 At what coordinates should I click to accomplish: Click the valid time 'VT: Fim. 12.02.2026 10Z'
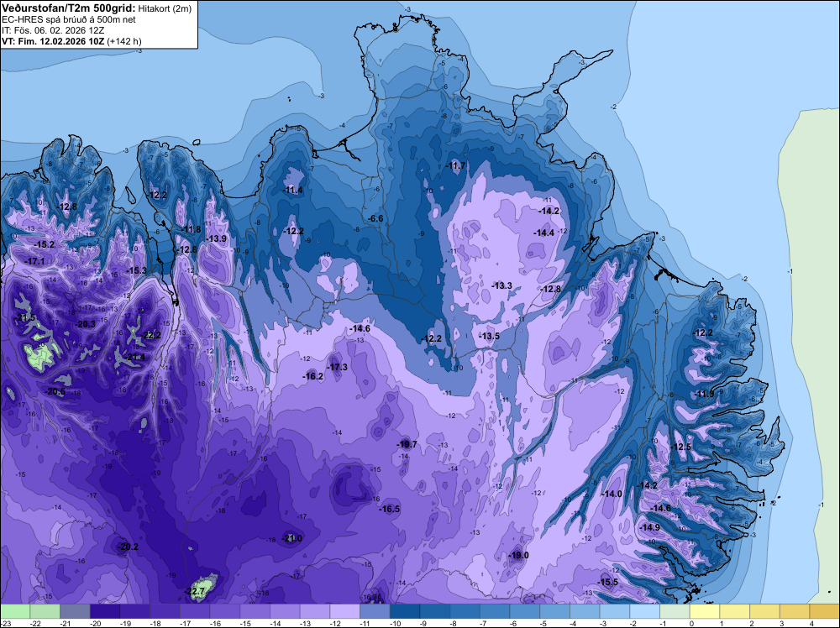tap(53, 41)
